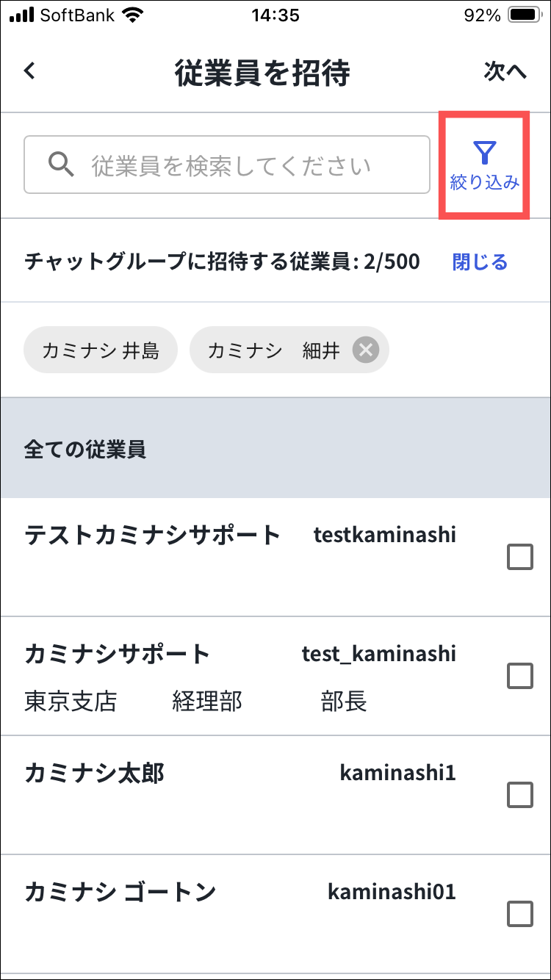
Task: Tick the カミナシ太郎 checkbox
Action: point(520,794)
